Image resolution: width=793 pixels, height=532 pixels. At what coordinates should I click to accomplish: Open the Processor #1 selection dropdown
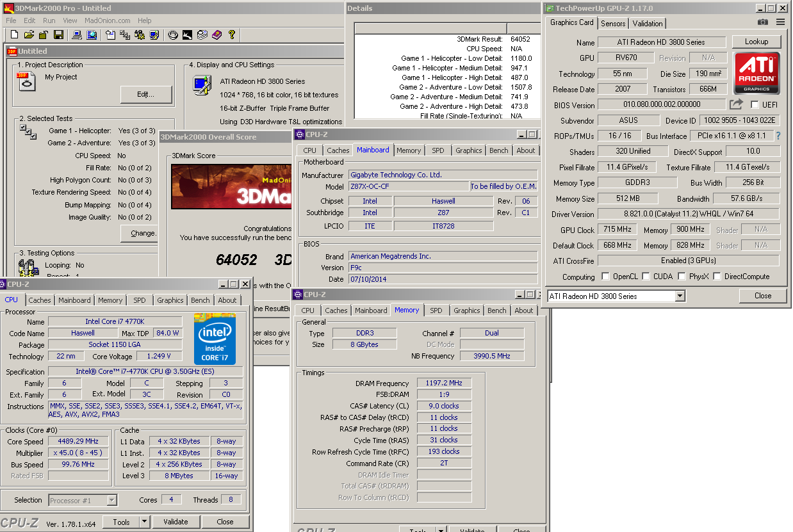pos(111,500)
